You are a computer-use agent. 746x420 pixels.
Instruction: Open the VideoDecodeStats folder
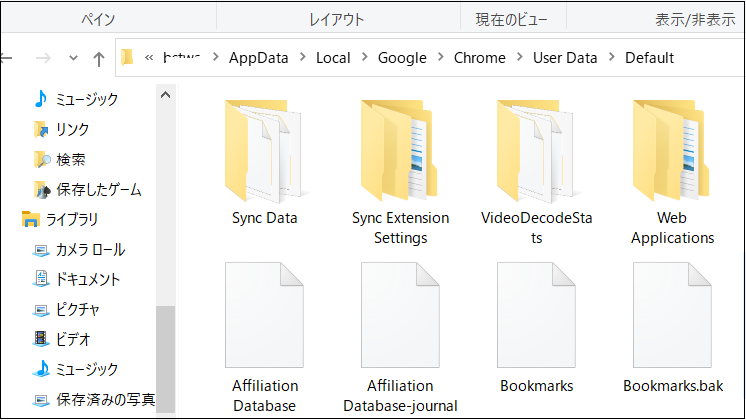[x=535, y=151]
